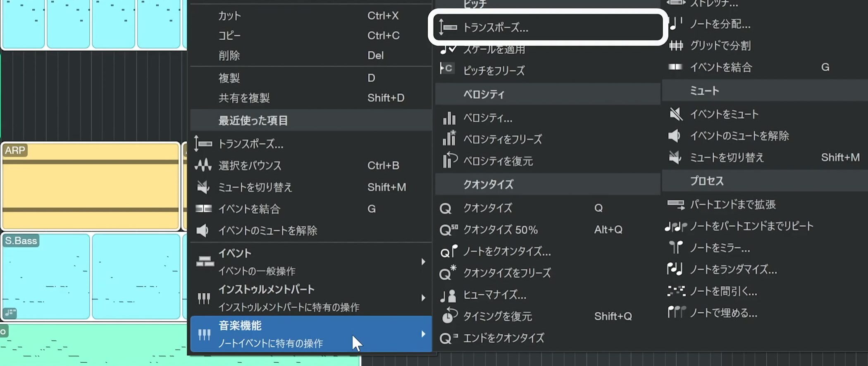Choose 複製 (Duplicate) from the context menu
Screen dimensions: 868x366
coord(229,78)
